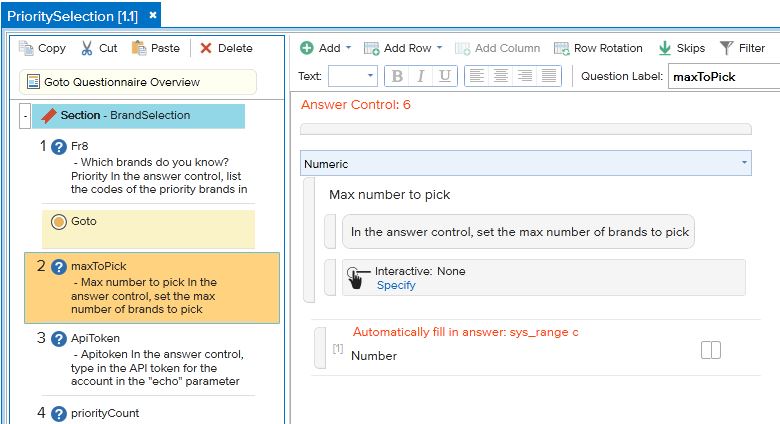Click the green Add plus icon
Viewport: 780px width, 424px height.
pyautogui.click(x=307, y=48)
